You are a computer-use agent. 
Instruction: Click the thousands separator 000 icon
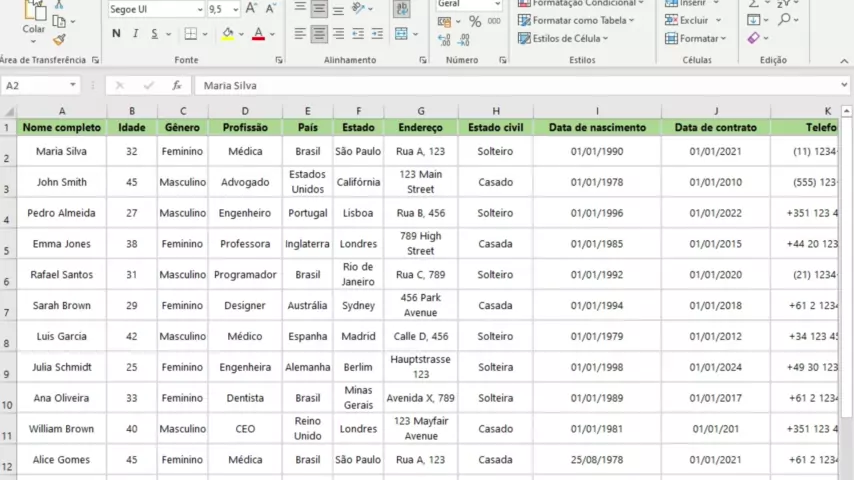coord(495,21)
